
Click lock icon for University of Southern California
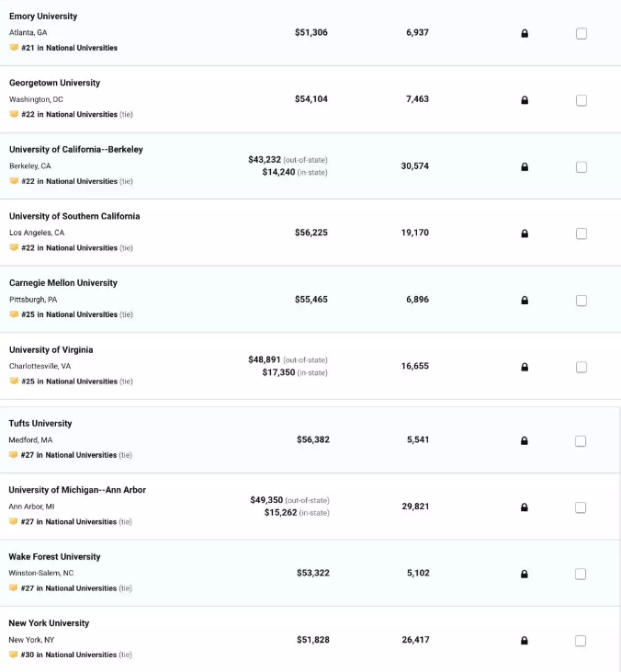point(525,233)
